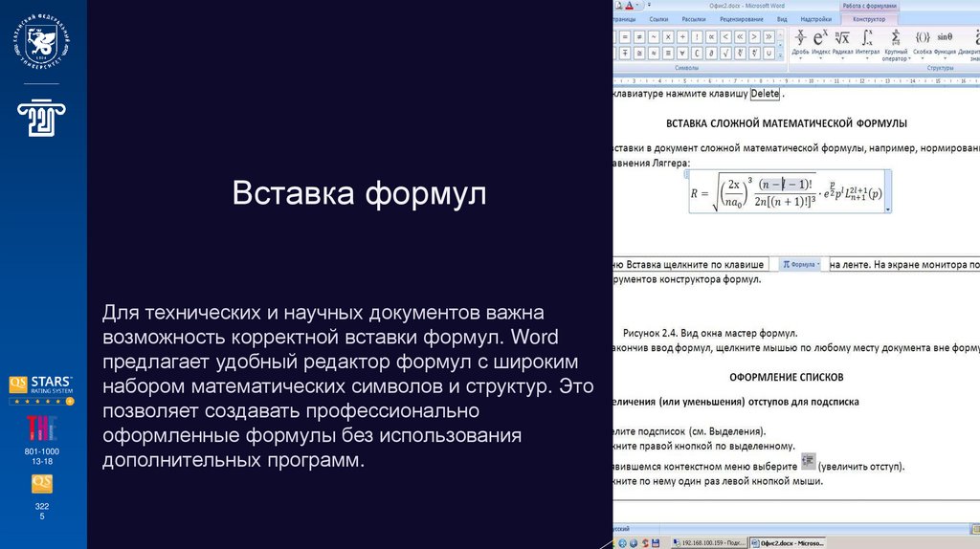Open the Дробь fraction structure menu
Screen dimensions: 980x549
pos(800,44)
